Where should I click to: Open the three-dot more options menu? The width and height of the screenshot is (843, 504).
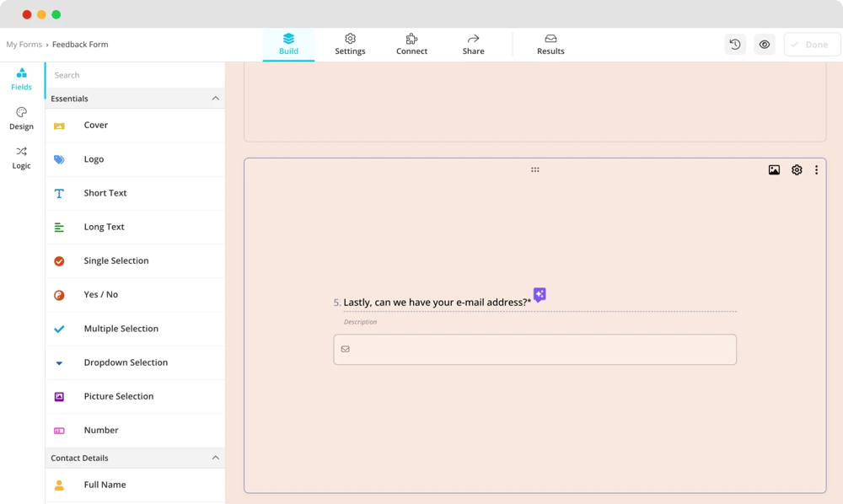pos(816,170)
